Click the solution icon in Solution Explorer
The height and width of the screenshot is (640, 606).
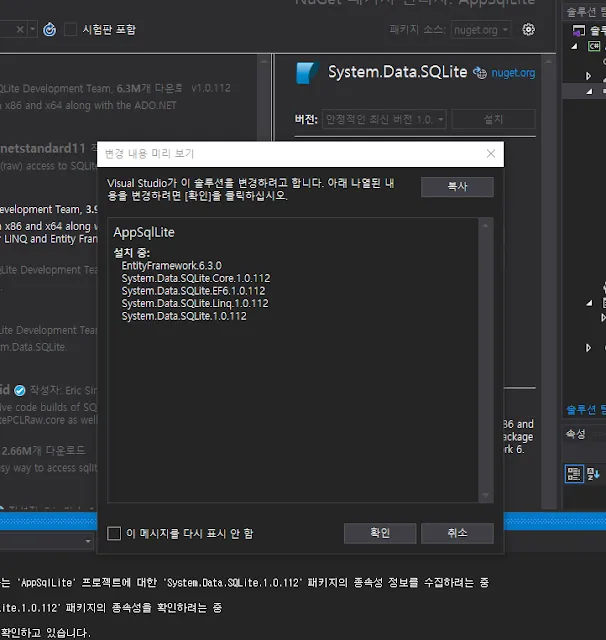579,30
